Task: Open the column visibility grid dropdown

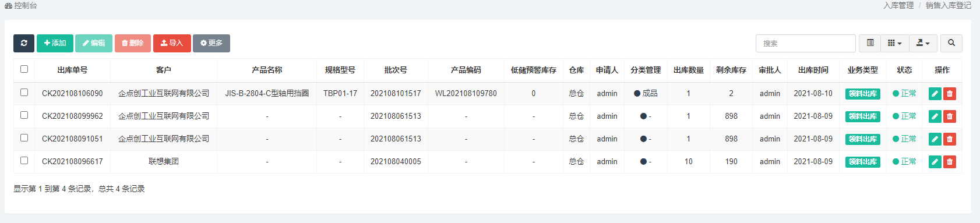Action: [894, 43]
